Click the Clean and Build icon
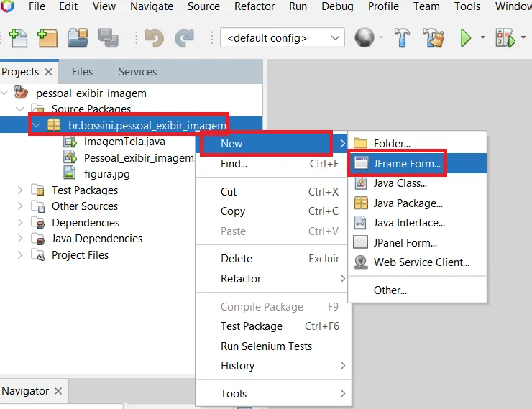 [434, 37]
